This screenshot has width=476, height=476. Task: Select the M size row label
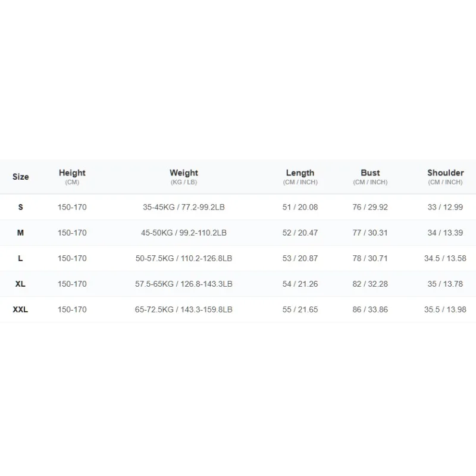pos(20,233)
